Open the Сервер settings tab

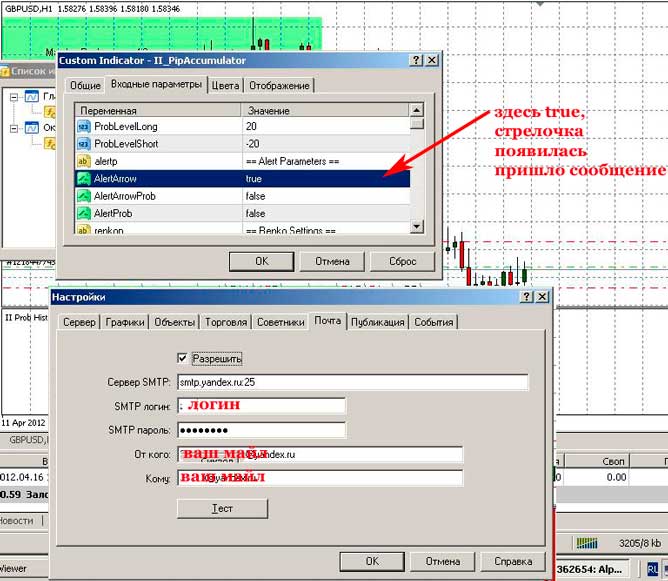click(79, 322)
